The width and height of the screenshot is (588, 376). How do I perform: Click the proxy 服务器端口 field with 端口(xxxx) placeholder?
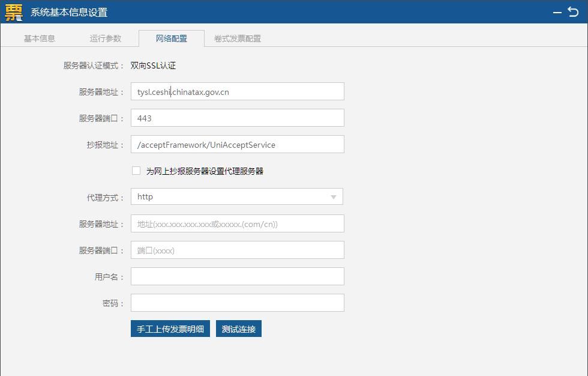click(x=236, y=250)
